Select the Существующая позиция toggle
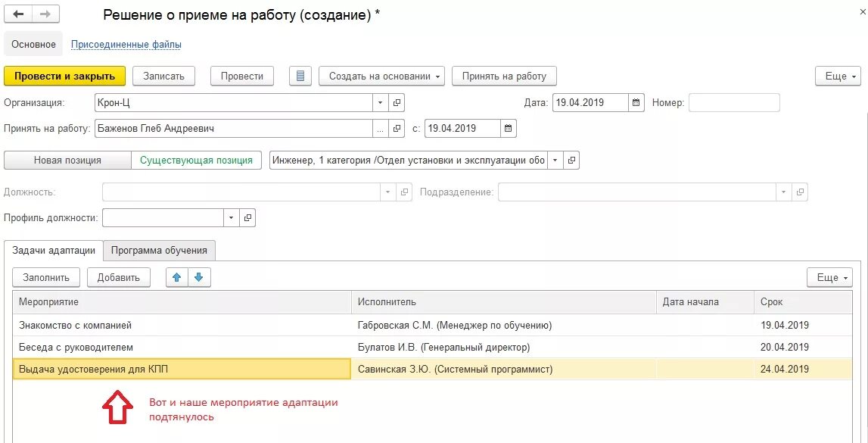 [197, 161]
